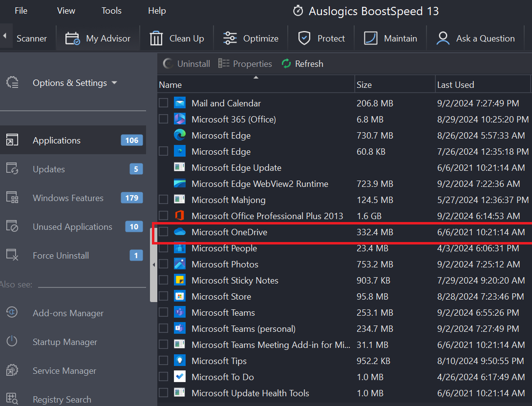Open the Updates section label
Viewport: 532px width, 406px height.
pyautogui.click(x=49, y=169)
